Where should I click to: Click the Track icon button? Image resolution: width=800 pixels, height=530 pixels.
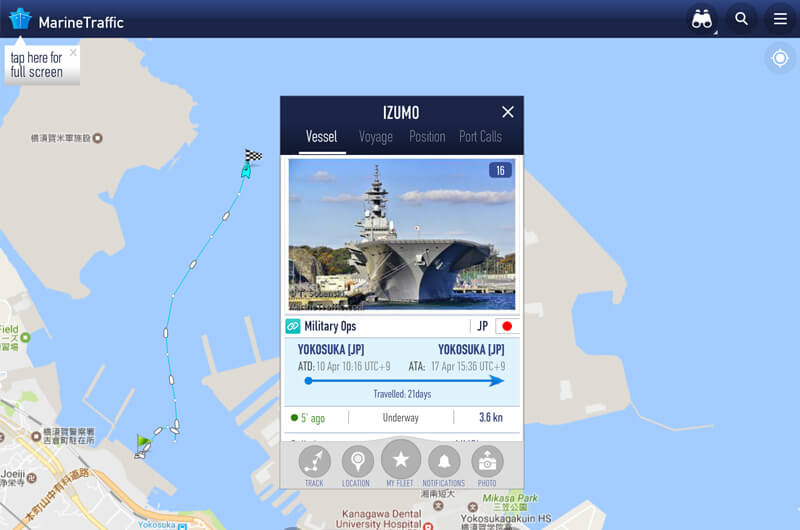pos(314,461)
